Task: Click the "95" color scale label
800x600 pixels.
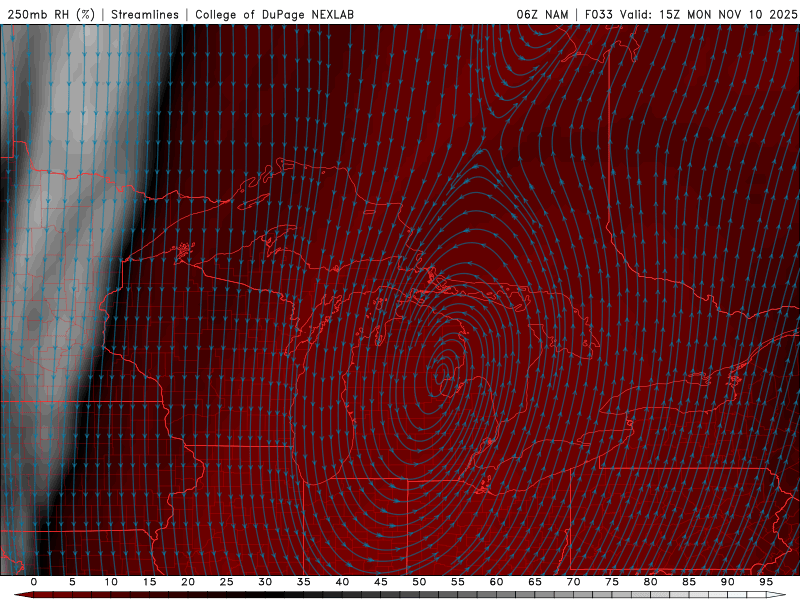Action: tap(766, 582)
